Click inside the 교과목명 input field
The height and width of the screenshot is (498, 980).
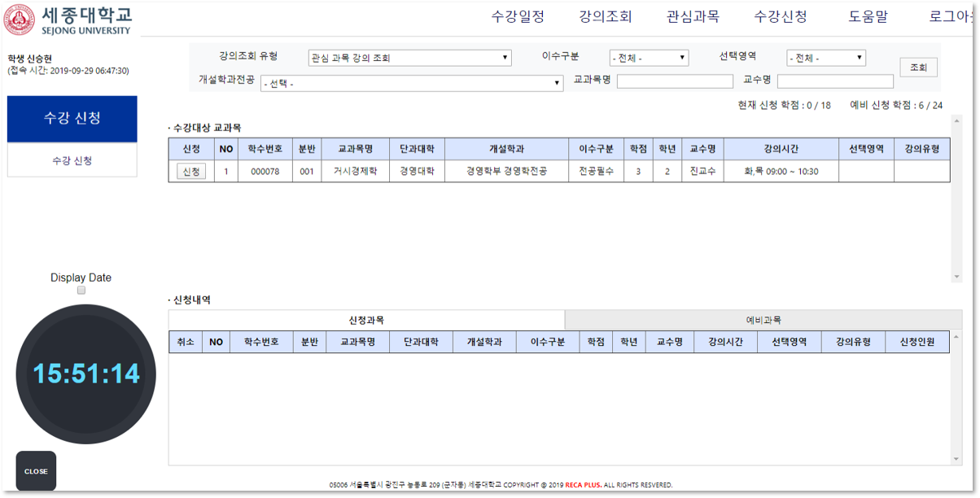[674, 81]
